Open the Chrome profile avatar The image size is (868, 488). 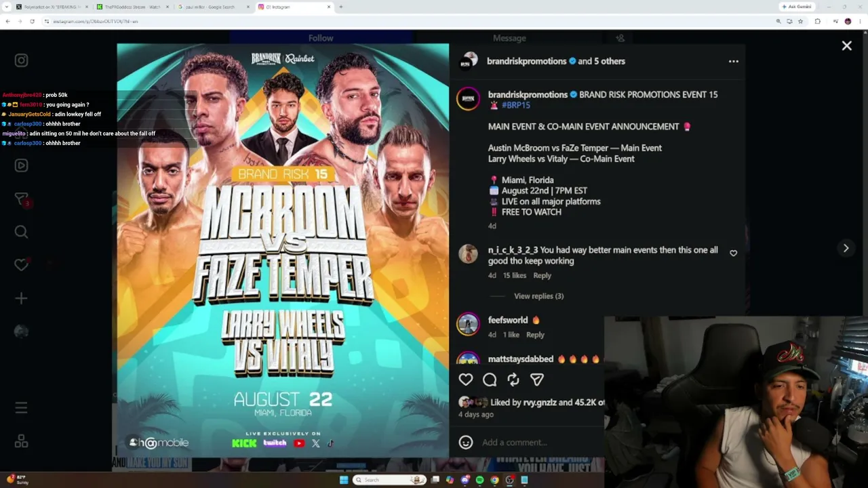848,21
